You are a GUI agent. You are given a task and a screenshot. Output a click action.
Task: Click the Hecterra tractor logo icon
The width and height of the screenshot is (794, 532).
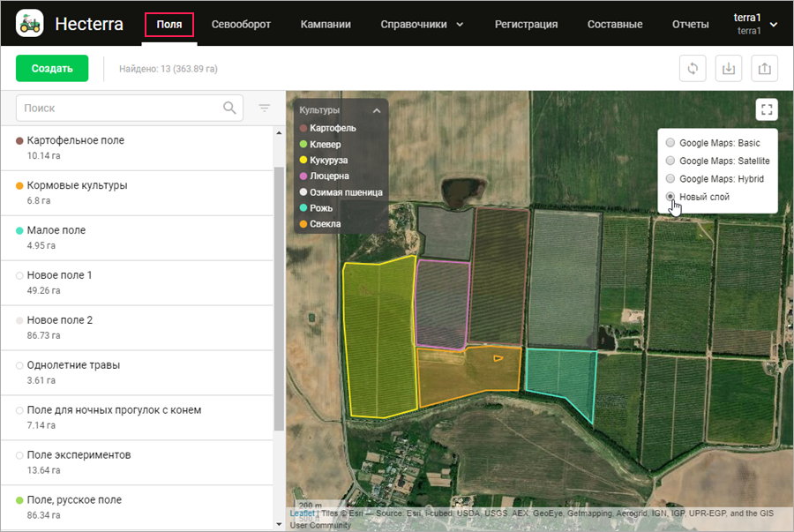tap(30, 24)
